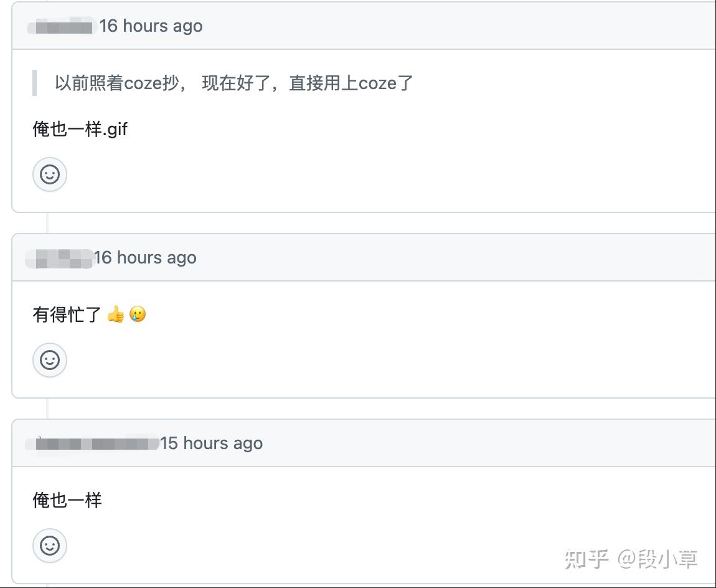Viewport: 716px width, 588px height.
Task: Add reaction to the 有得忙了 comment
Action: [x=50, y=360]
